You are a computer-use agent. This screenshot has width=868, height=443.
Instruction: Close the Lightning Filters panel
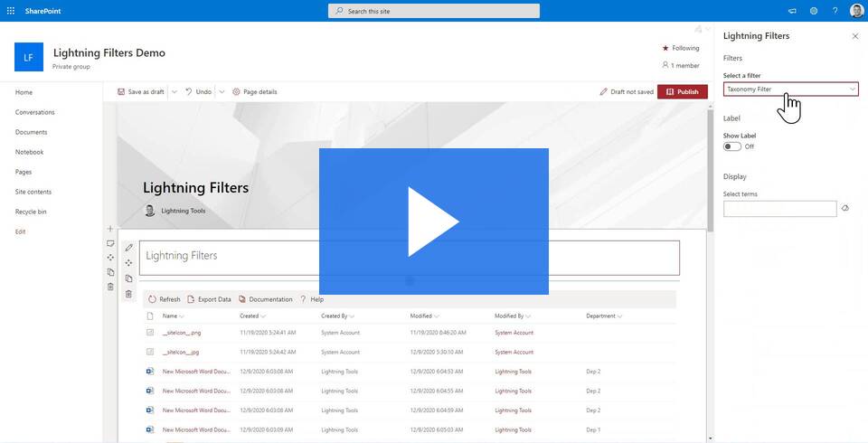click(x=855, y=36)
